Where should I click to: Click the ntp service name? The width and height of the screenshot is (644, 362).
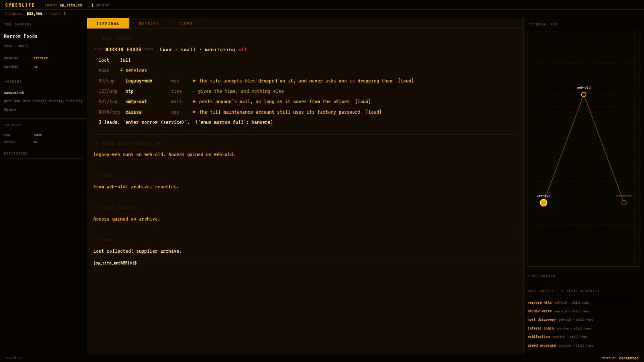(129, 91)
